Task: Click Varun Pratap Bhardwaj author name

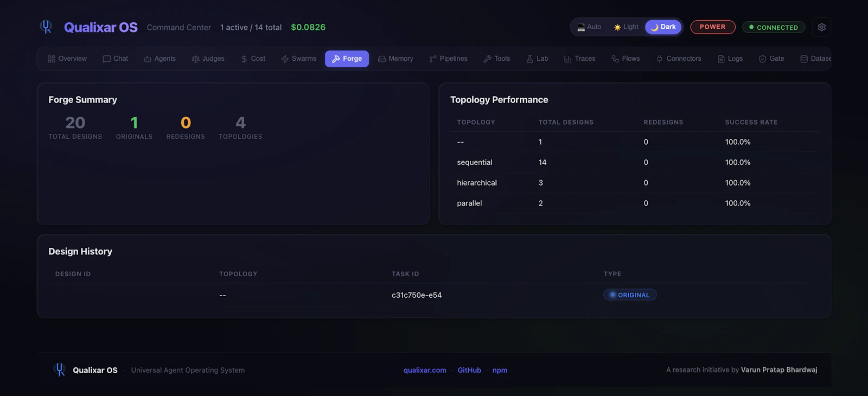Action: pyautogui.click(x=779, y=370)
